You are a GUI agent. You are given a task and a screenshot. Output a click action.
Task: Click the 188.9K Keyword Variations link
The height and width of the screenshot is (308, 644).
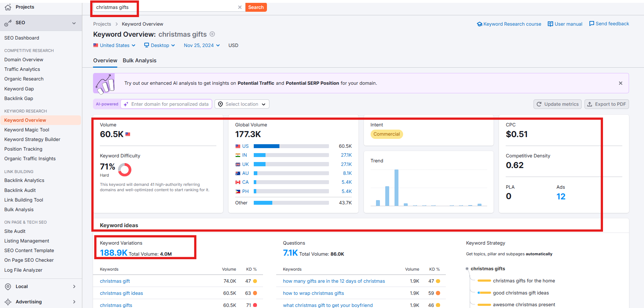pos(114,253)
